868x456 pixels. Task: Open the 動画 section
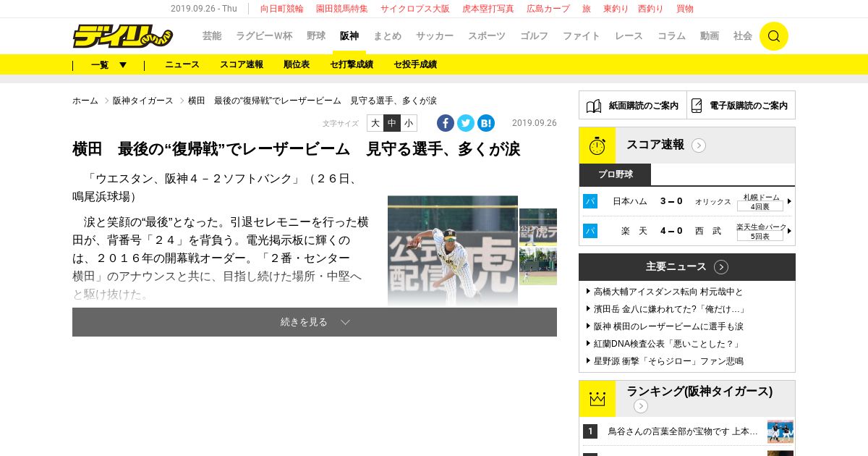pos(710,36)
